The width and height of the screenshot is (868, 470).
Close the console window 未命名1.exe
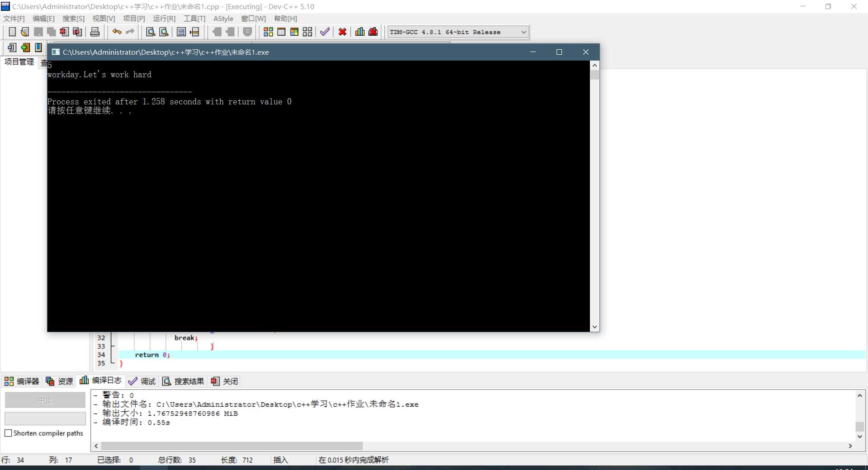(x=586, y=52)
